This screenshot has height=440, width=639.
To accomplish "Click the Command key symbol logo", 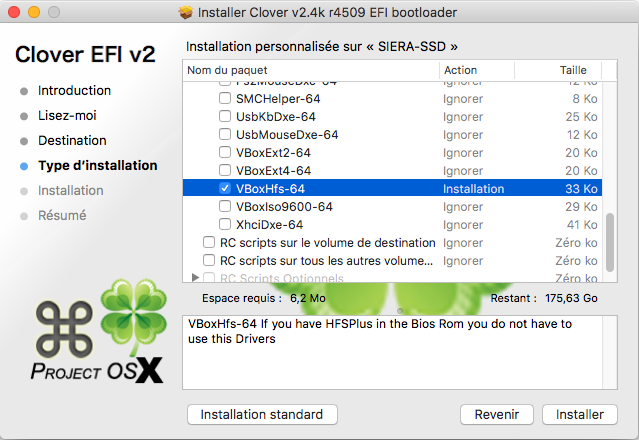I will (64, 329).
